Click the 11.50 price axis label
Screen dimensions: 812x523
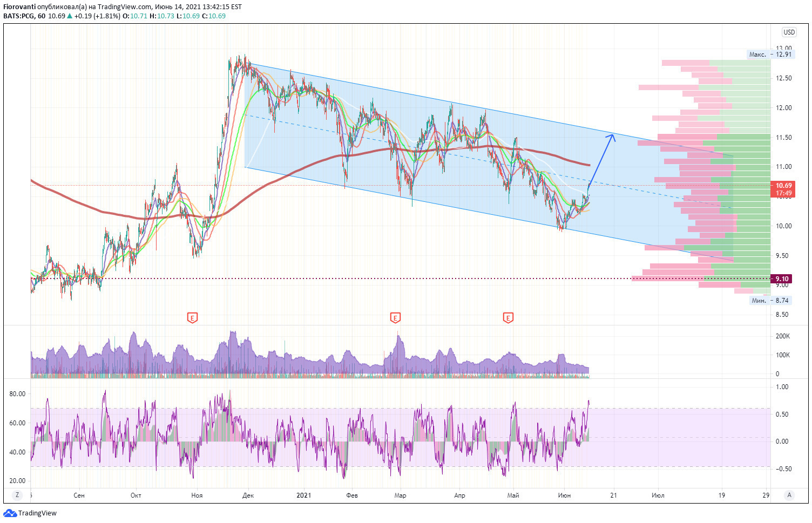(784, 138)
